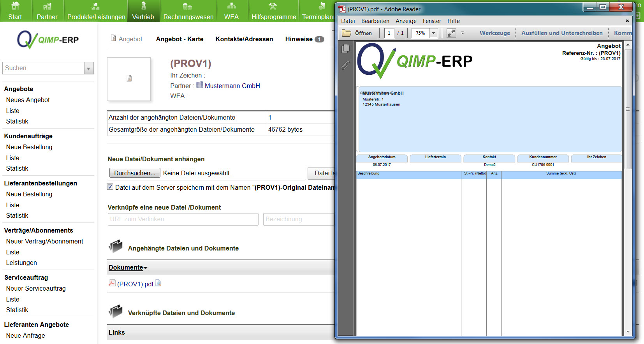Expand the 75% zoom dropdown in Reader
The height and width of the screenshot is (344, 644).
click(x=433, y=33)
